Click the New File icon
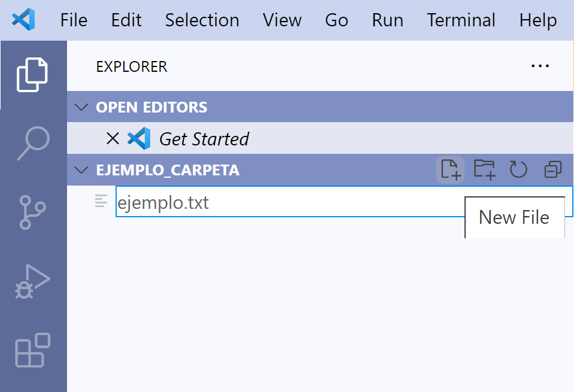The image size is (574, 392). point(450,169)
